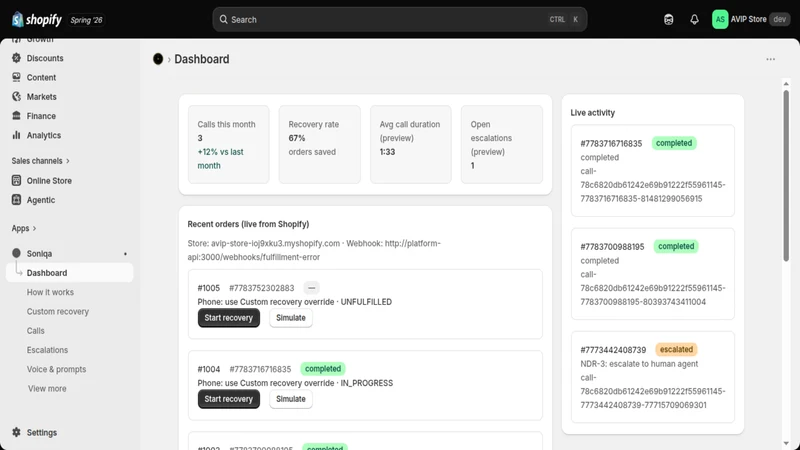
Task: Click the Online Store icon
Action: click(x=16, y=180)
